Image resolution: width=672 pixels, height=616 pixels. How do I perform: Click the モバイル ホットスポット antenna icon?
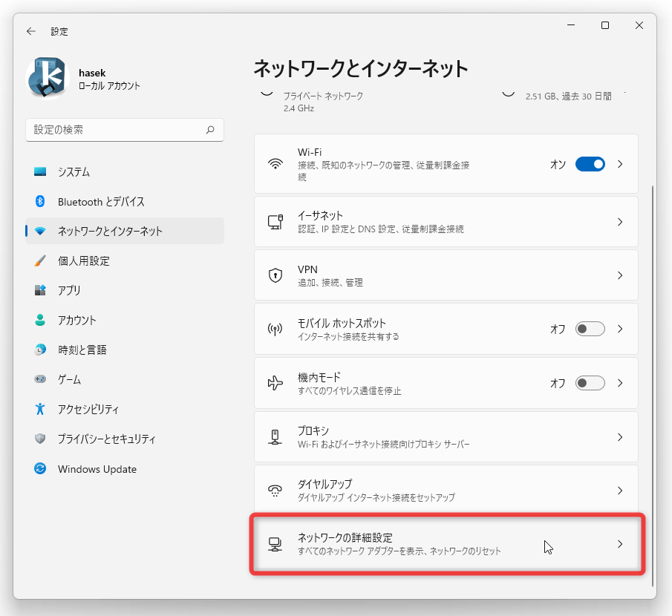[275, 329]
